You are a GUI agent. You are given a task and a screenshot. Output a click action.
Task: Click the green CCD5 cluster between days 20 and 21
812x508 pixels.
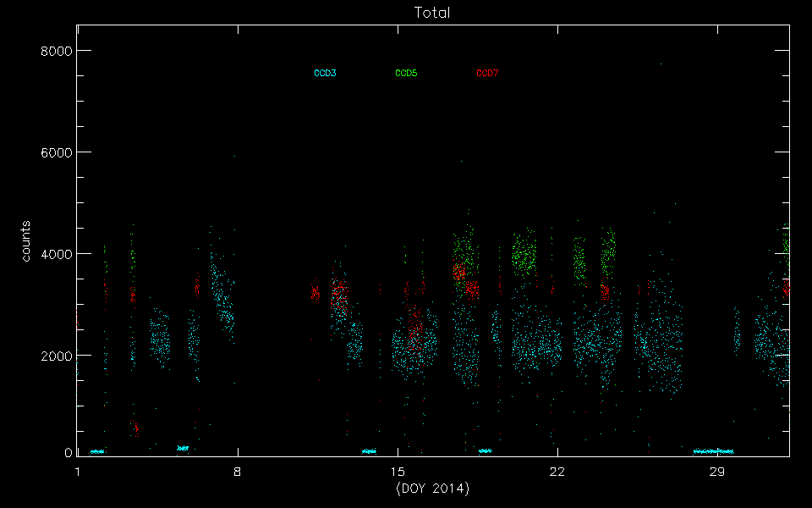524,254
